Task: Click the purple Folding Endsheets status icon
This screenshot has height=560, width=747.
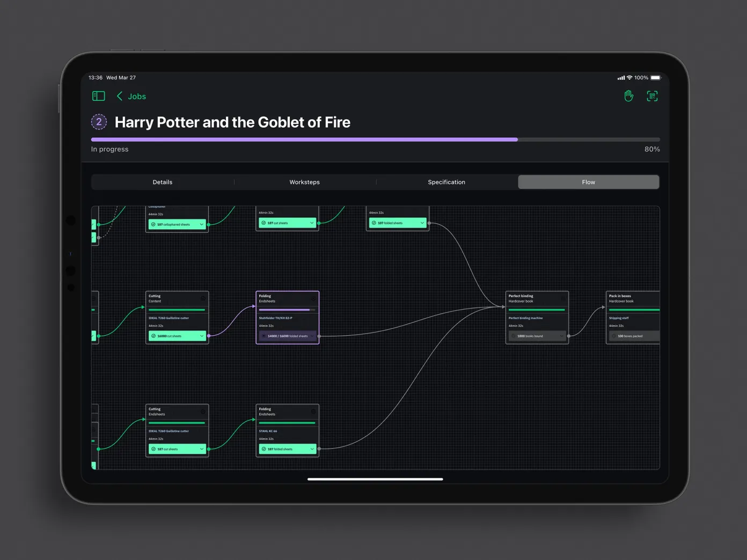Action: point(313,298)
